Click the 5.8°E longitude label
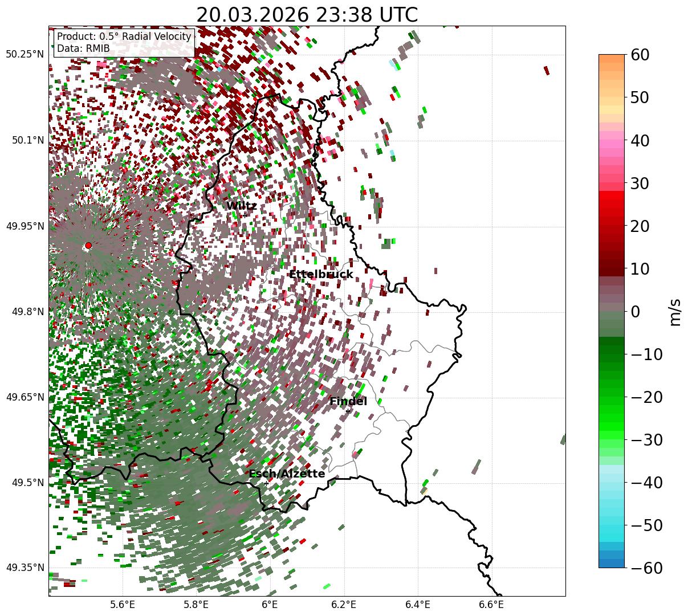This screenshot has height=616, width=688. pos(197,605)
